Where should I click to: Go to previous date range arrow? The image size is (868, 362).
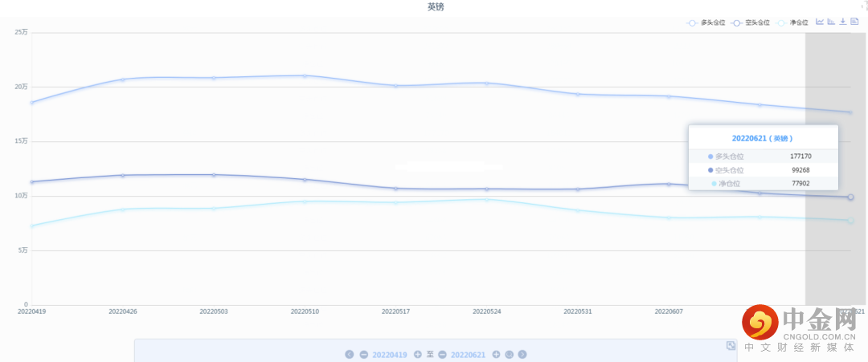(x=350, y=354)
